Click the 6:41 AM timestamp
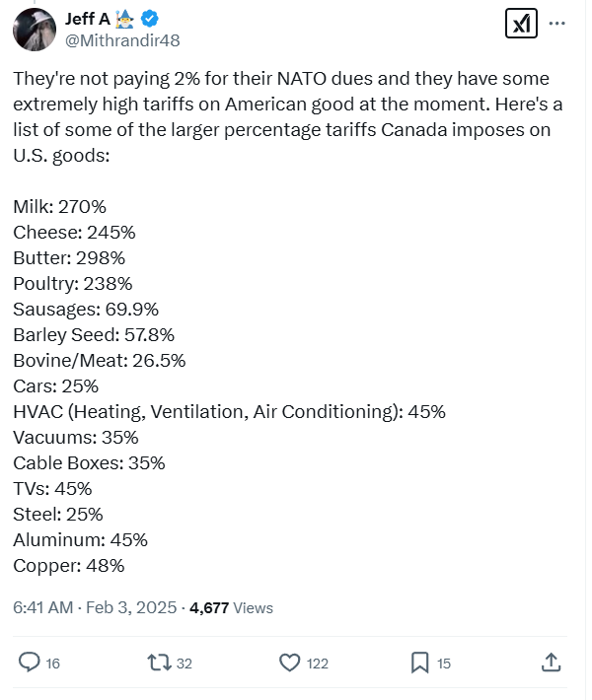This screenshot has width=592, height=700. tap(43, 607)
